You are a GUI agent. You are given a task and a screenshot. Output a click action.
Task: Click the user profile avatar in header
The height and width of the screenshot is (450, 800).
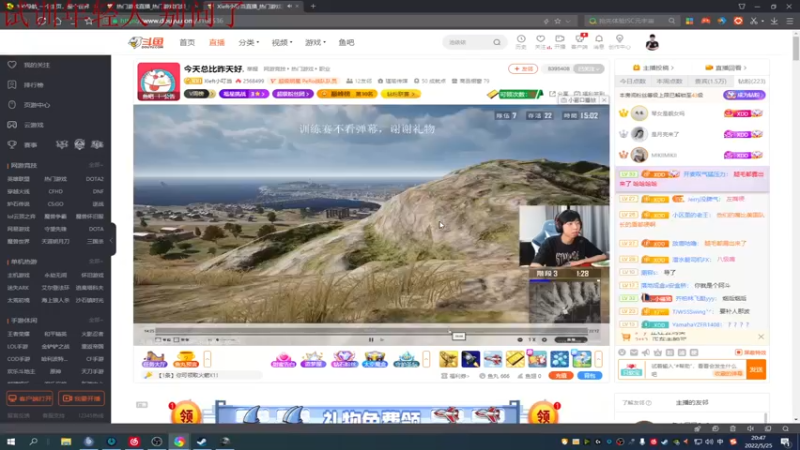(x=652, y=43)
